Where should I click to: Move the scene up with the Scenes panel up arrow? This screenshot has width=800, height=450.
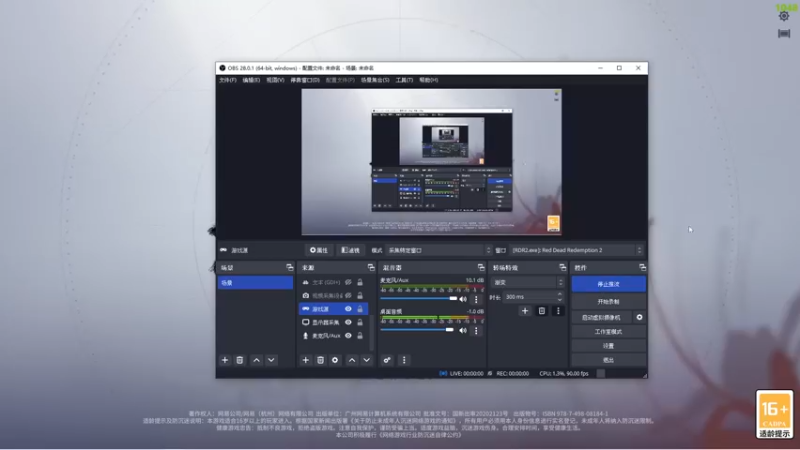[x=257, y=360]
